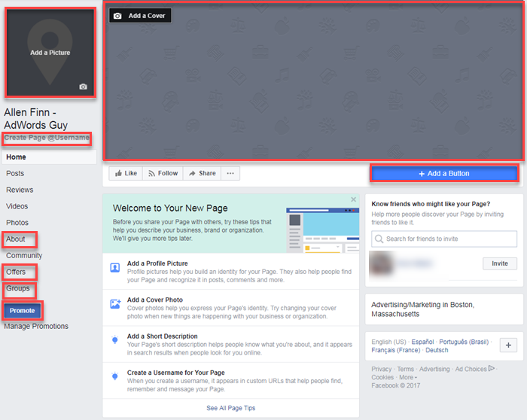527x420 pixels.
Task: Click the magnifier icon in friends search
Action: pos(379,239)
